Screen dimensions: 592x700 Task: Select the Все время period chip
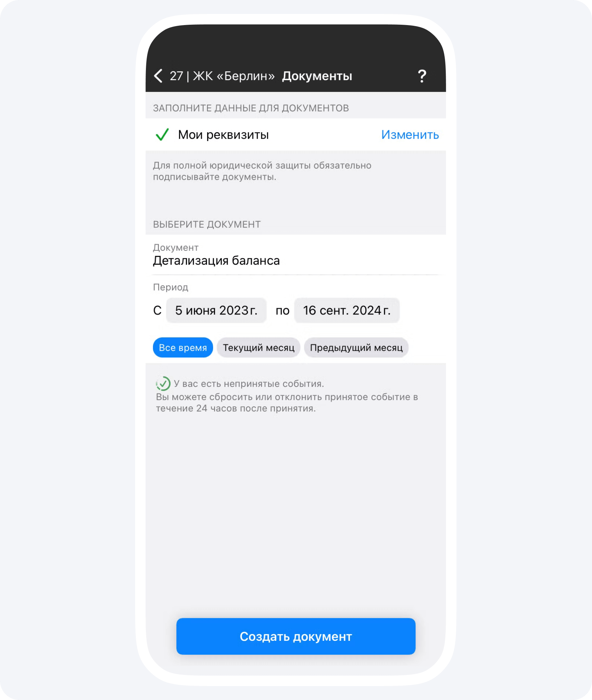(x=183, y=348)
